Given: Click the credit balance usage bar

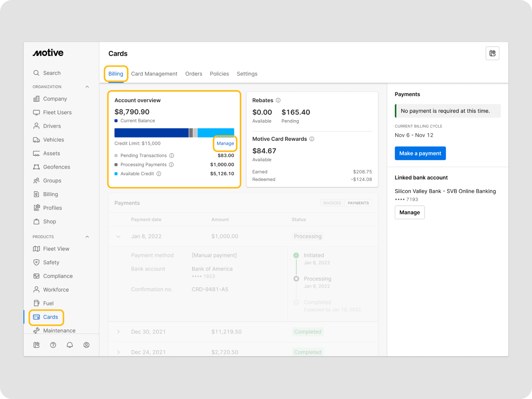Looking at the screenshot, I should (174, 133).
